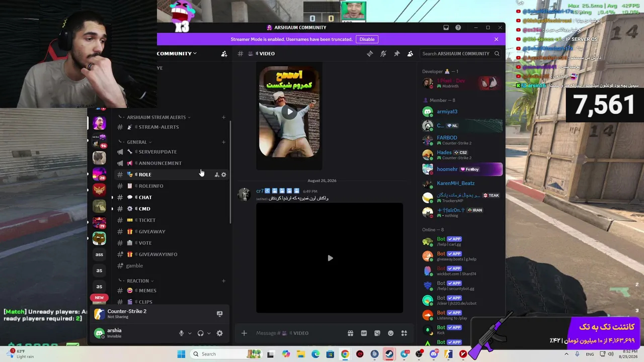Viewport: 644px width, 362px height.
Task: Dismiss the Streamer Mode banner
Action: pos(496,39)
